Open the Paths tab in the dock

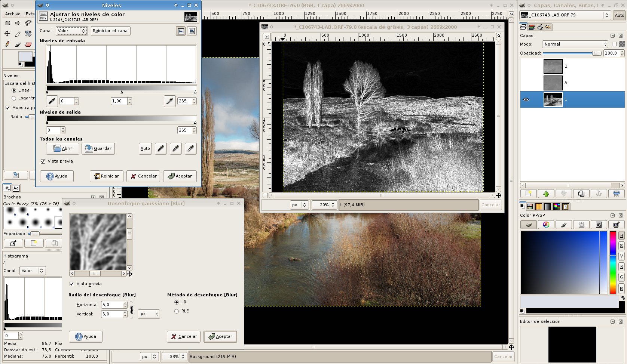[x=539, y=27]
